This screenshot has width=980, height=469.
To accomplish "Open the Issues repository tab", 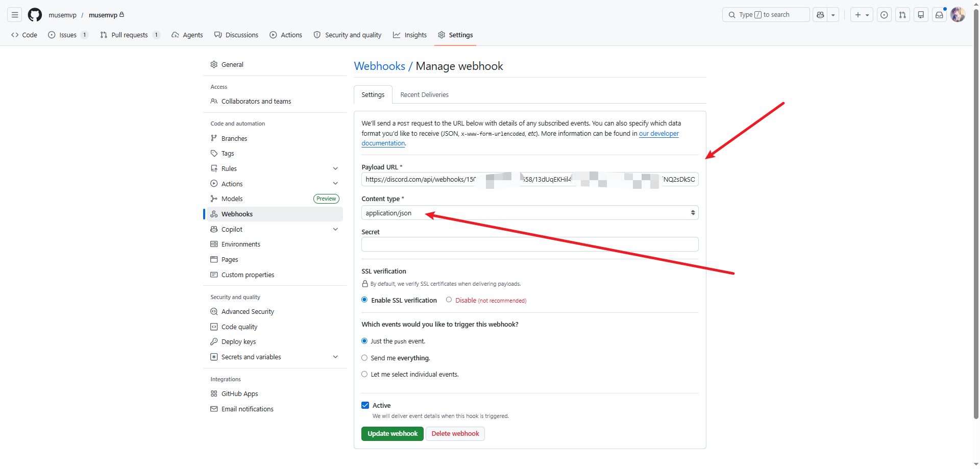I will [x=68, y=35].
